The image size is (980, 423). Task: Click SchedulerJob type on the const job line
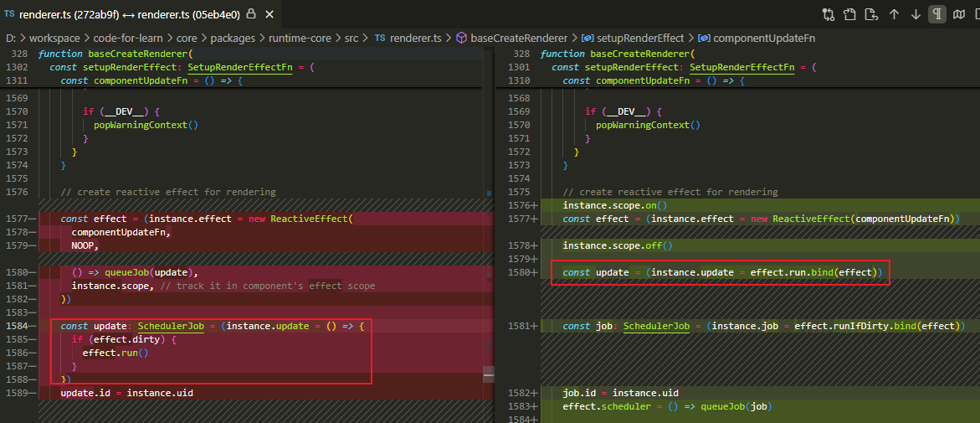click(656, 326)
